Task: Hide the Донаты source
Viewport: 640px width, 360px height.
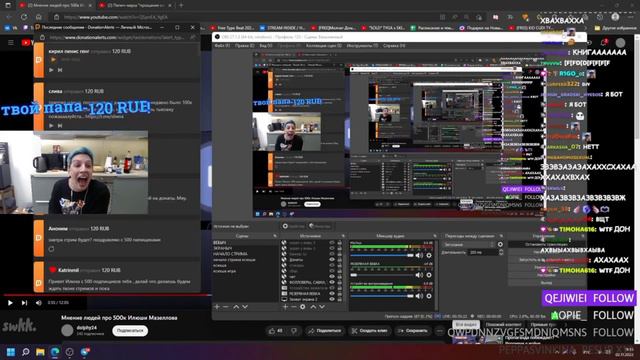Action: 332,260
